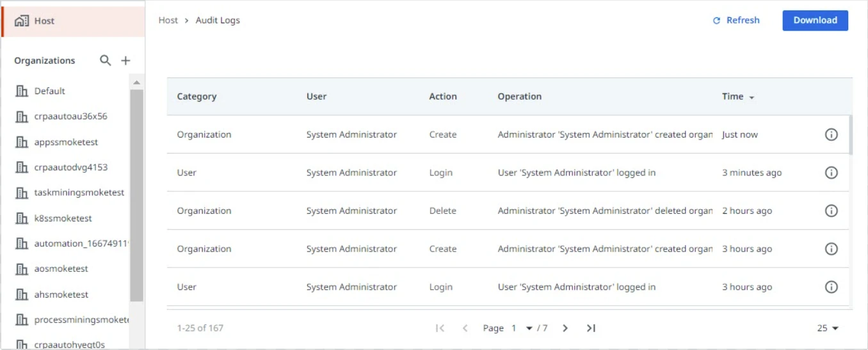The width and height of the screenshot is (868, 350).
Task: Refresh the audit logs list
Action: (736, 20)
